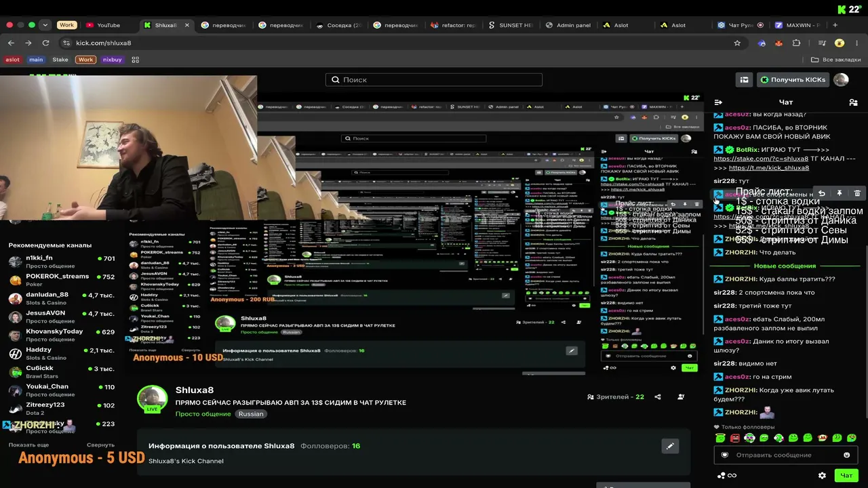Reply to the hovered chat message
The height and width of the screenshot is (488, 868).
click(x=821, y=193)
